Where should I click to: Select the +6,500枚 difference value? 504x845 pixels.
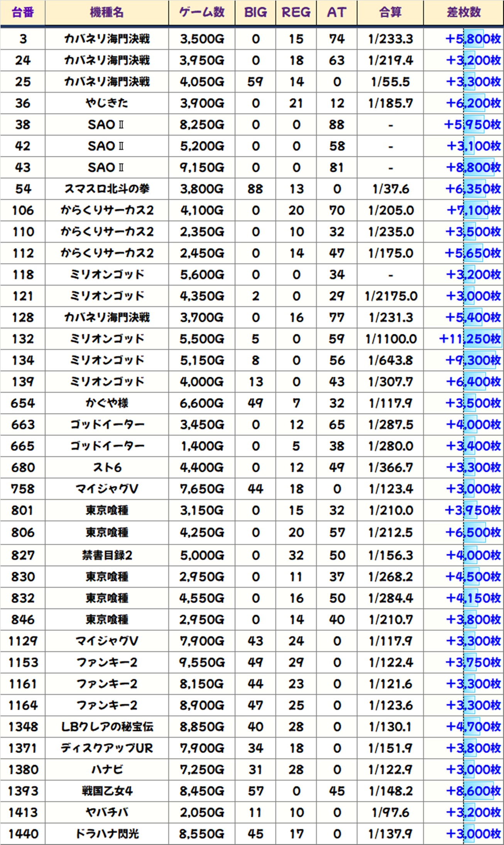(x=473, y=532)
